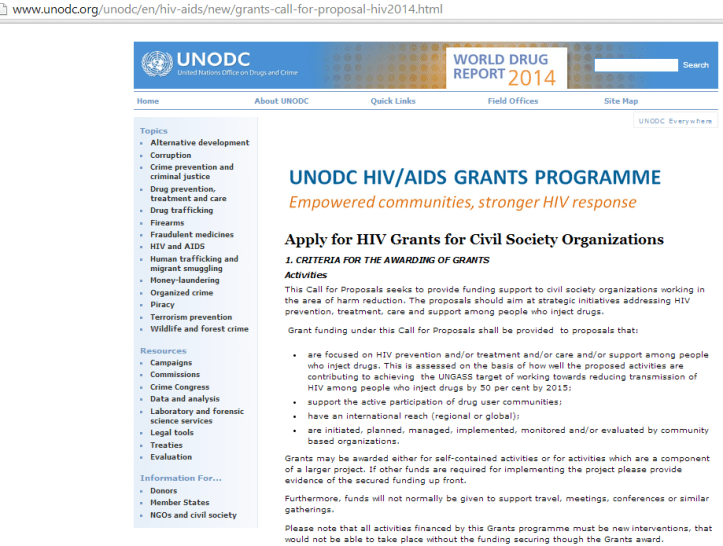Image resolution: width=723 pixels, height=546 pixels.
Task: Open the Site Map menu item
Action: (621, 101)
